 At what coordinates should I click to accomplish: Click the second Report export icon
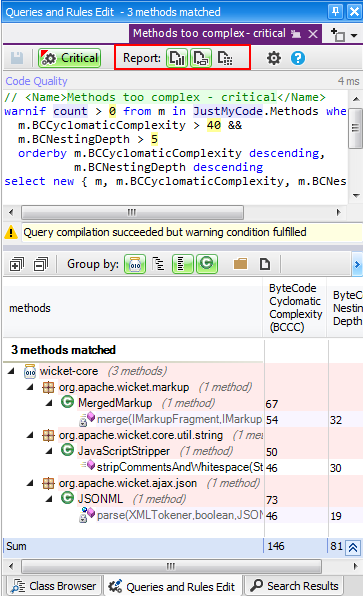click(201, 58)
